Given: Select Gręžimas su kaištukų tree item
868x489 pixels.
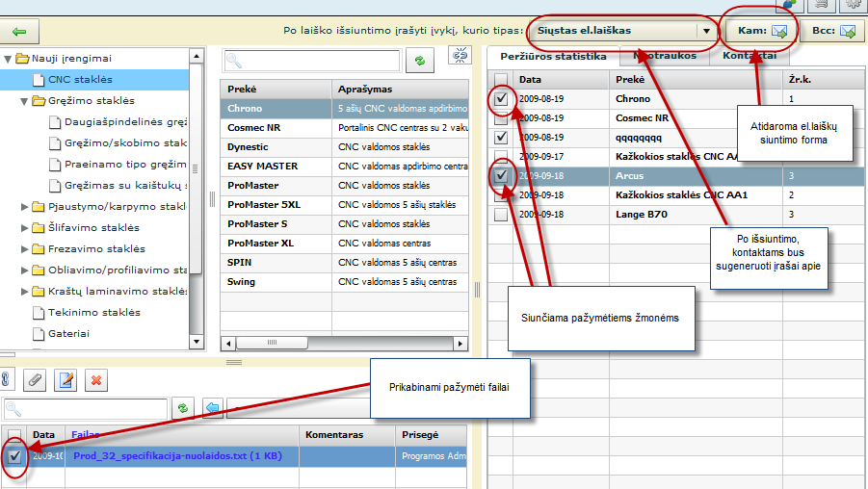Looking at the screenshot, I should point(125,186).
